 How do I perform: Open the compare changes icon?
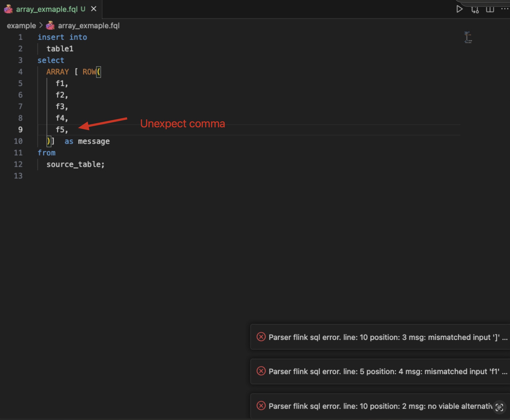[x=475, y=9]
